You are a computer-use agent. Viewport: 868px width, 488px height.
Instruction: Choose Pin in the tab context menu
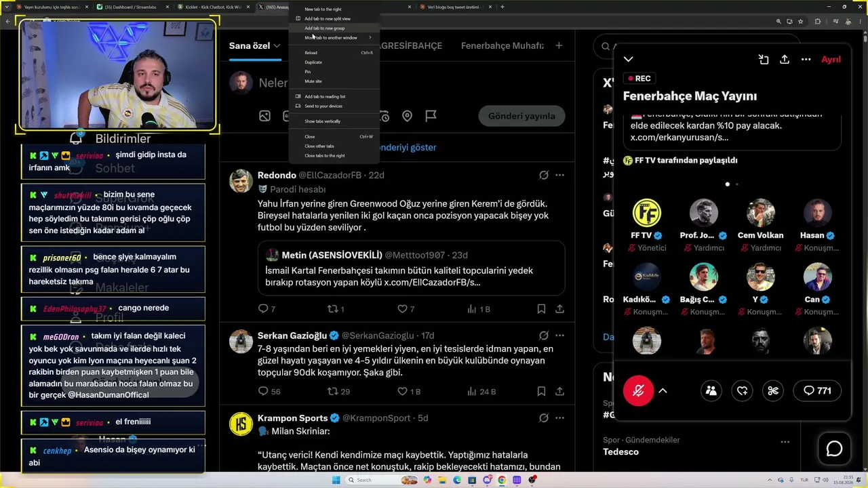click(333, 72)
